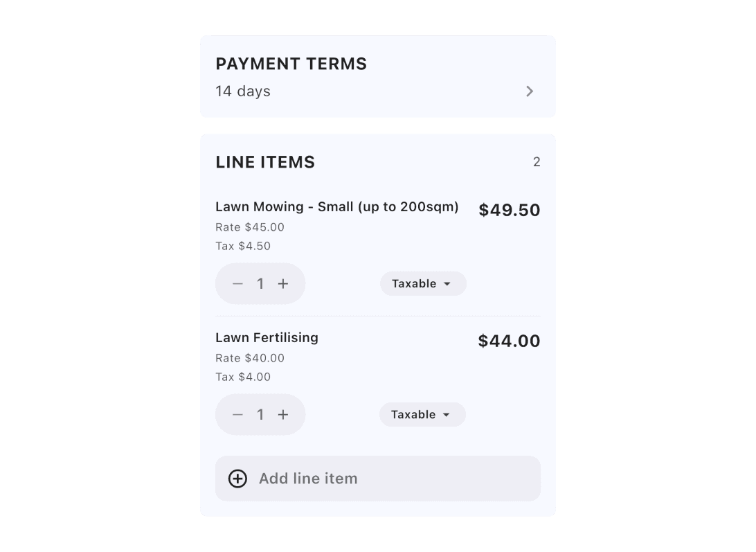
Task: Increase quantity for Lawn Fertilising item
Action: pos(283,414)
